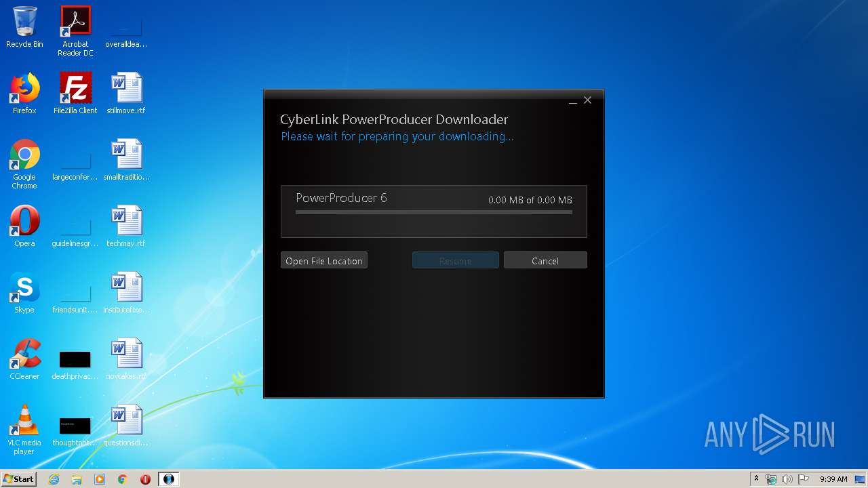Open the Windows Start menu
The width and height of the screenshot is (868, 488).
click(18, 479)
